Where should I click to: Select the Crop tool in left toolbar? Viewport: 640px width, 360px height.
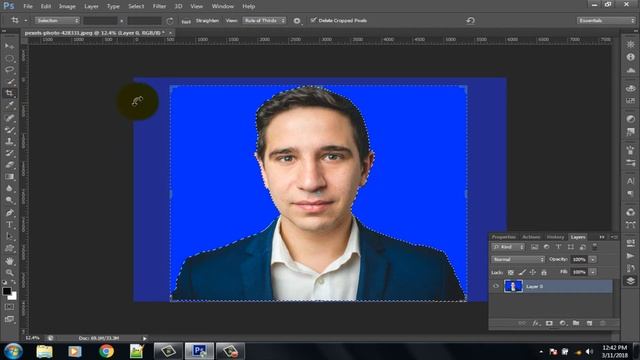pos(9,93)
